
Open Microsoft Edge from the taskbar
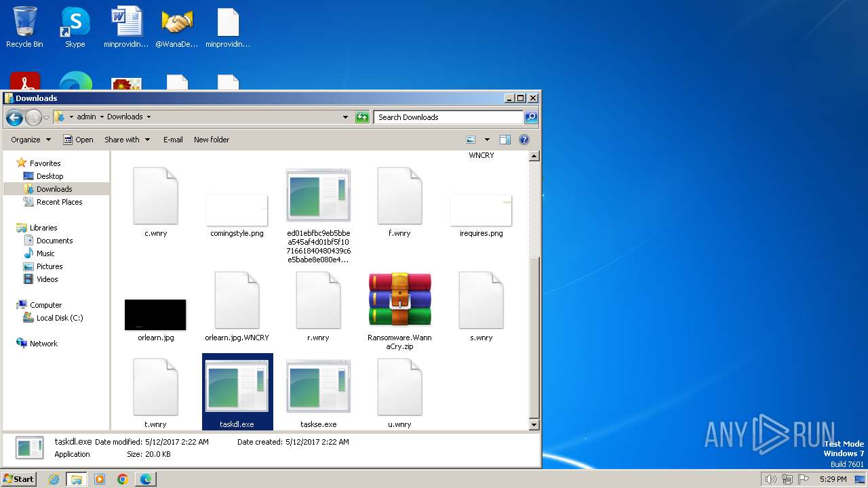(146, 479)
